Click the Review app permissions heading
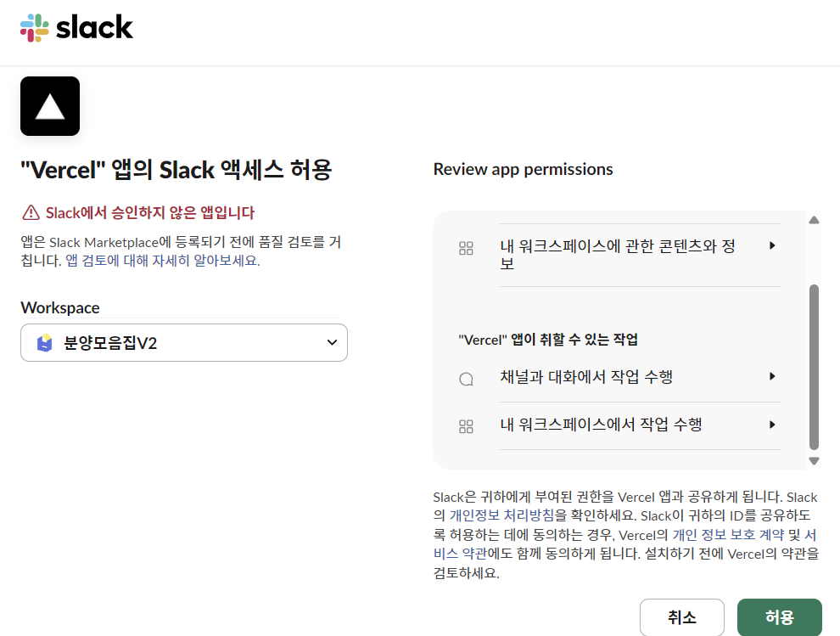 pos(523,170)
